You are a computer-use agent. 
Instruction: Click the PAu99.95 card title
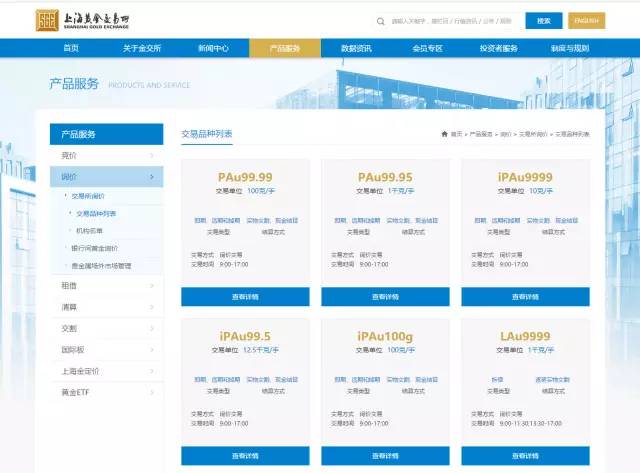(385, 177)
